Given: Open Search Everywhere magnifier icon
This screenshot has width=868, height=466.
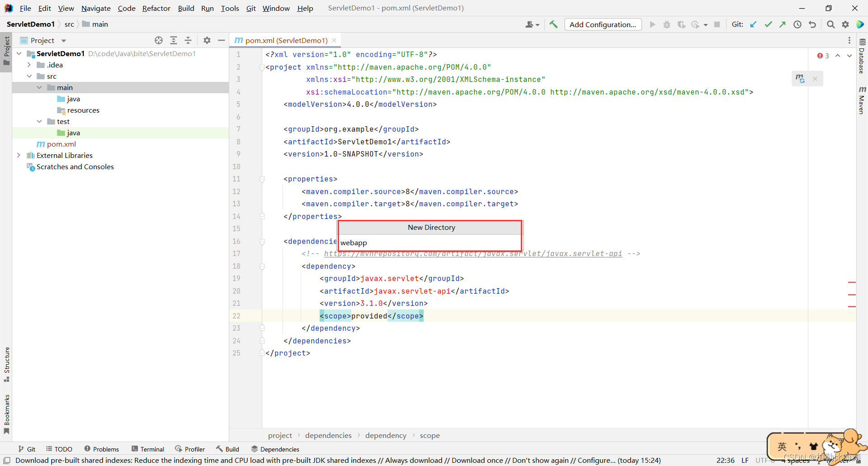Looking at the screenshot, I should tap(830, 24).
